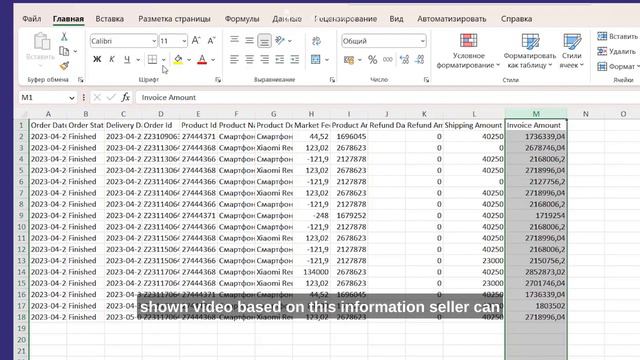This screenshot has height=360, width=640.
Task: Click cell with value 2852873,02
Action: 536,272
